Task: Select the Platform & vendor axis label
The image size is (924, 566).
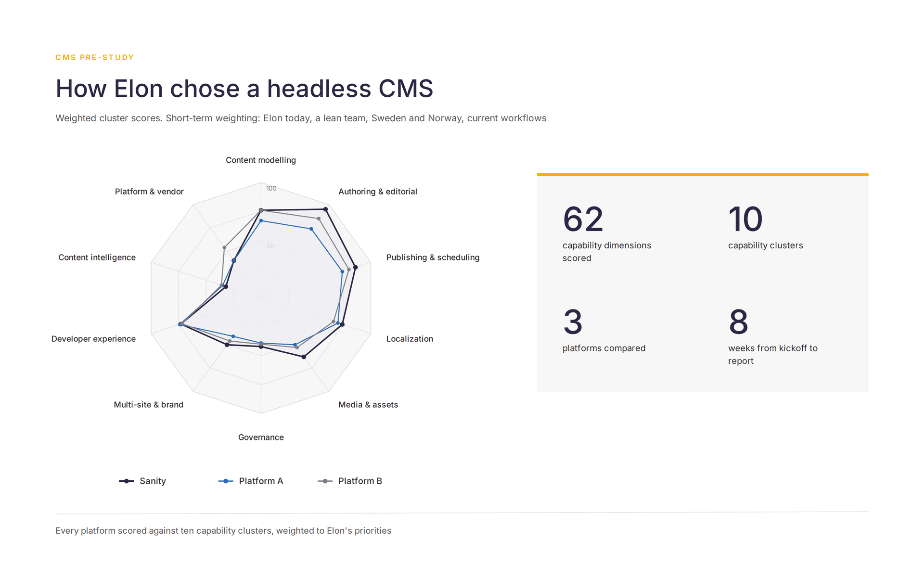Action: [x=149, y=192]
